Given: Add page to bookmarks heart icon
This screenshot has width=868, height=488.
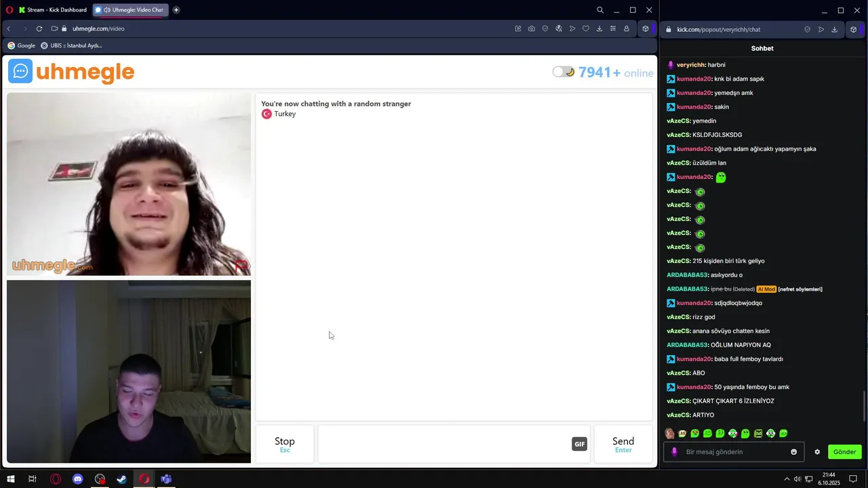Looking at the screenshot, I should (586, 28).
